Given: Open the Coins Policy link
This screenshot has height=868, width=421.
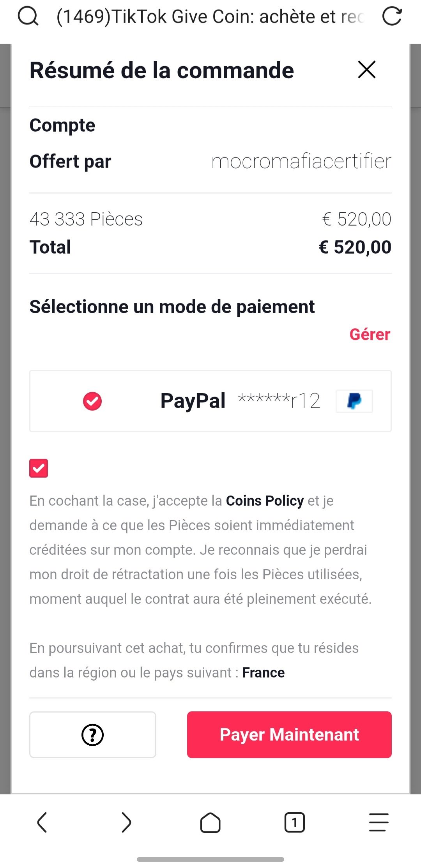Looking at the screenshot, I should point(265,501).
